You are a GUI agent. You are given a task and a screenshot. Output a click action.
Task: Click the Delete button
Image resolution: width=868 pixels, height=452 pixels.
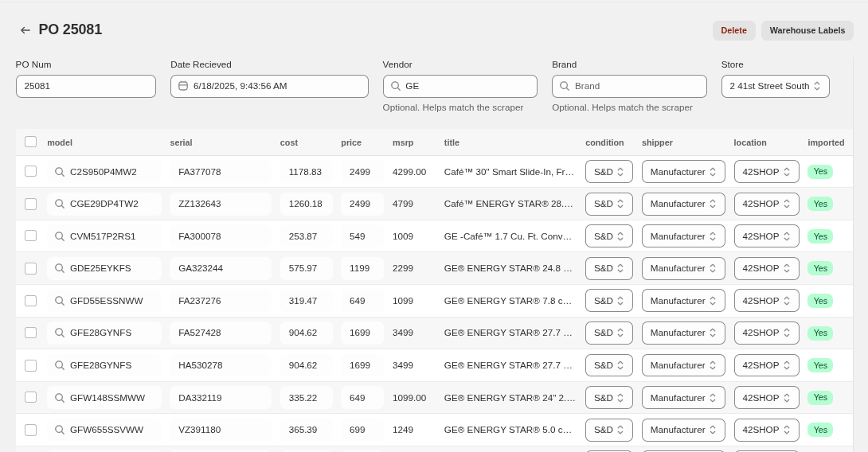pyautogui.click(x=733, y=30)
